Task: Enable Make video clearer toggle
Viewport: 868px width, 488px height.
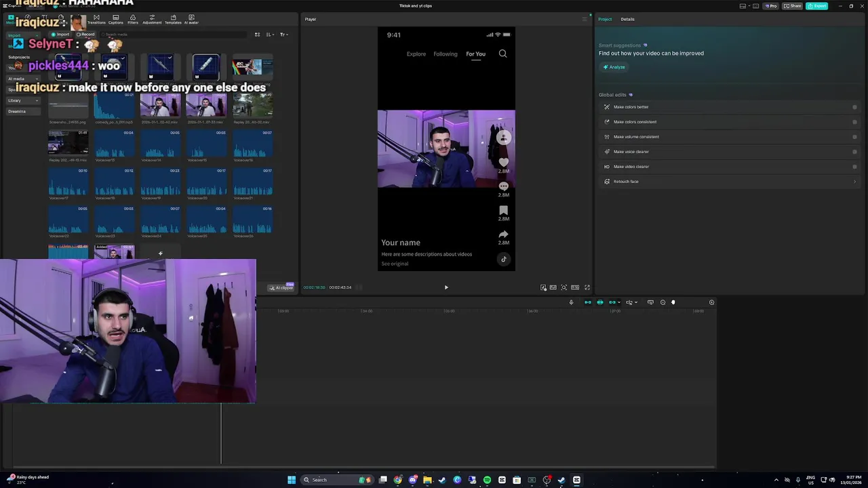Action: [854, 167]
